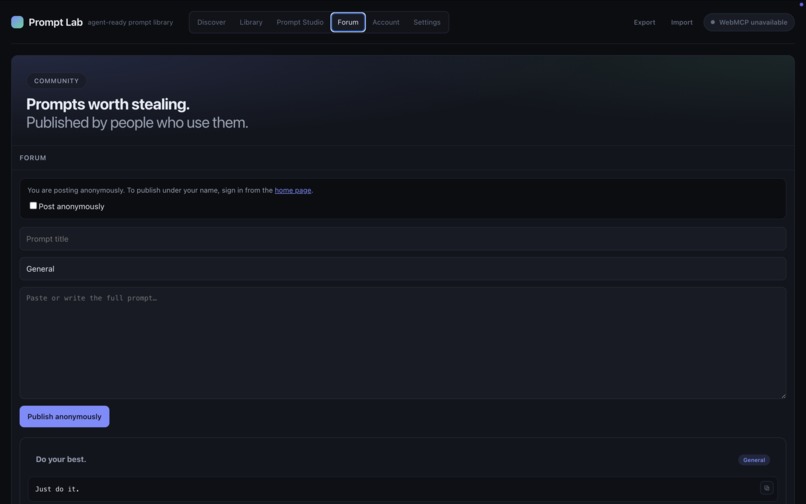Screen dimensions: 806x504
Task: Open the Settings tab
Action: [427, 22]
